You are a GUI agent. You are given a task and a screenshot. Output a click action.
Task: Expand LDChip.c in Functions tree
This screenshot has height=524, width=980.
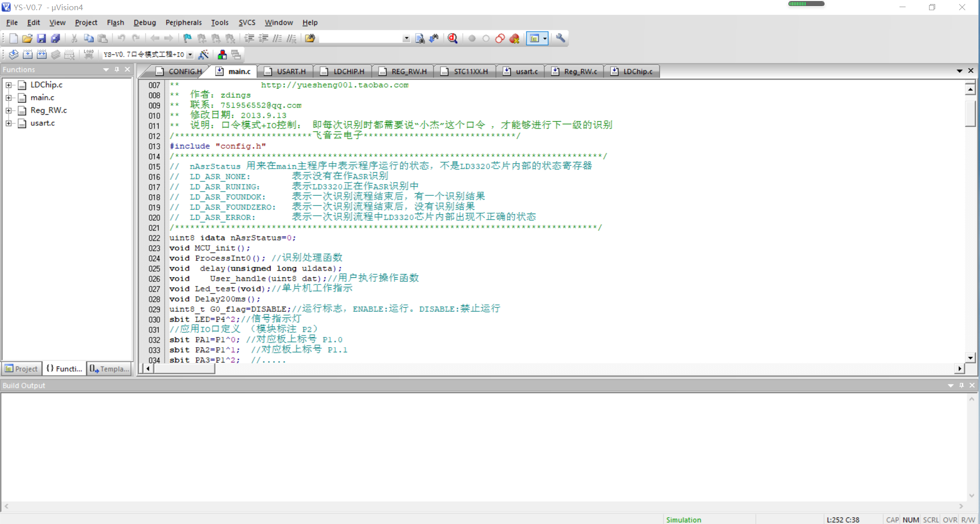point(8,85)
